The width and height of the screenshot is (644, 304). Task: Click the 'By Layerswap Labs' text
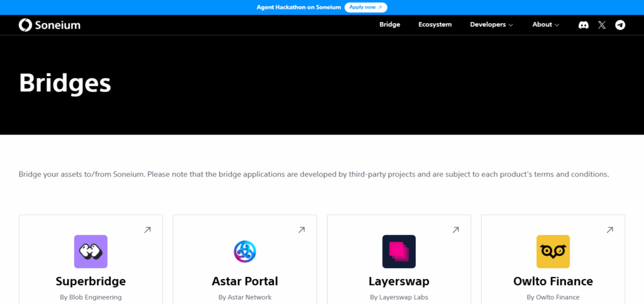[x=399, y=297]
